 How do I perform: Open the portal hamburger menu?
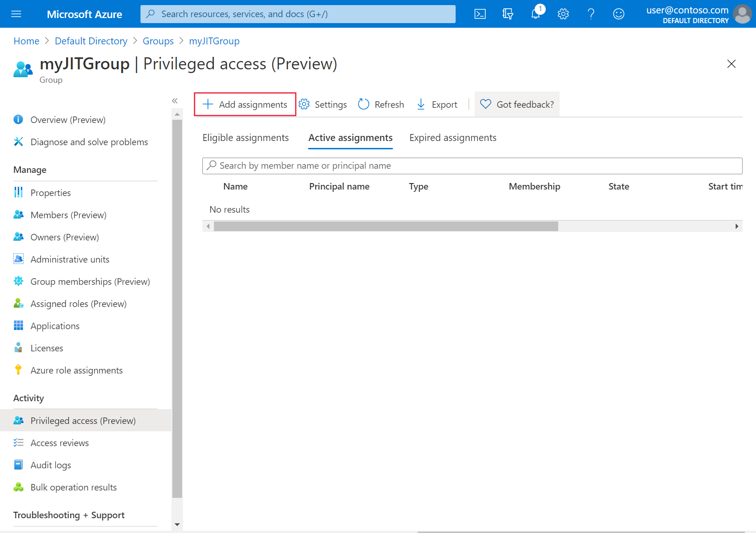coord(16,14)
